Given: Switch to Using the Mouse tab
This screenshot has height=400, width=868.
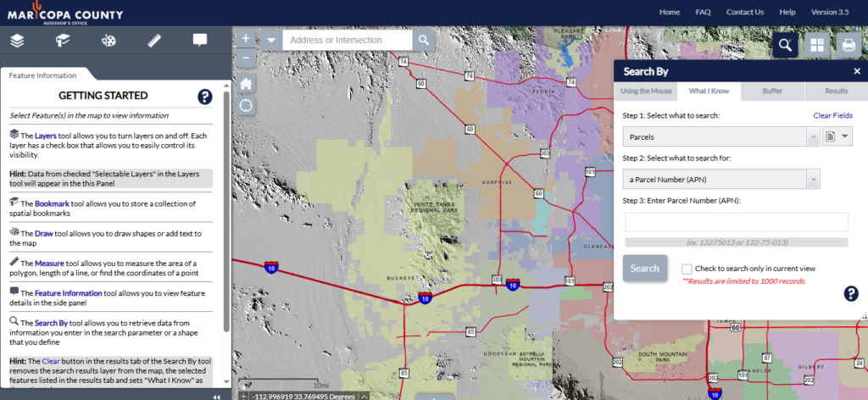Looking at the screenshot, I should point(646,91).
